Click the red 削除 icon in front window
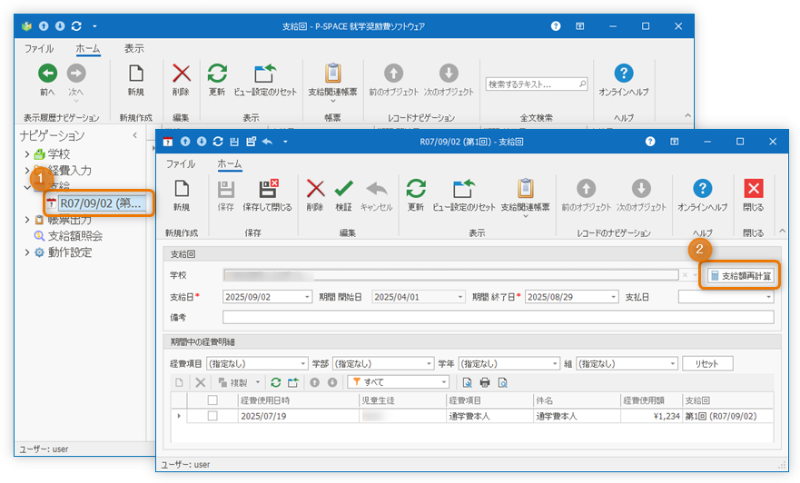The width and height of the screenshot is (800, 483). coord(315,189)
